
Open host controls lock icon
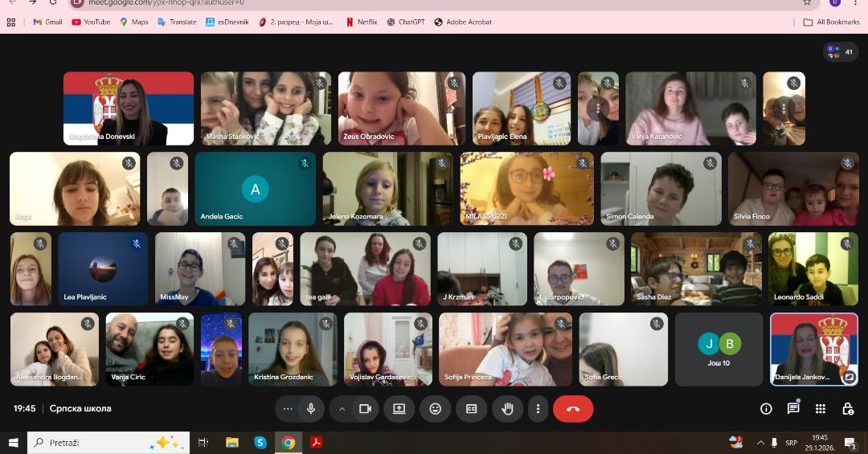pyautogui.click(x=848, y=409)
